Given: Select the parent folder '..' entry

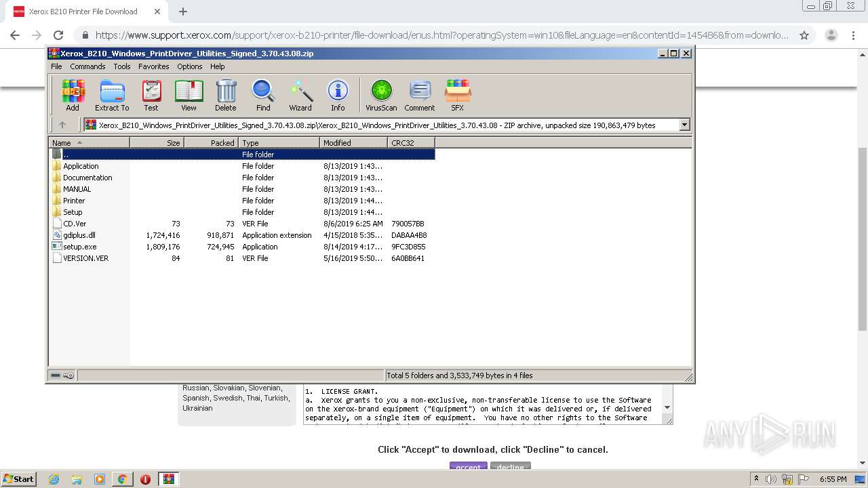Looking at the screenshot, I should click(242, 155).
